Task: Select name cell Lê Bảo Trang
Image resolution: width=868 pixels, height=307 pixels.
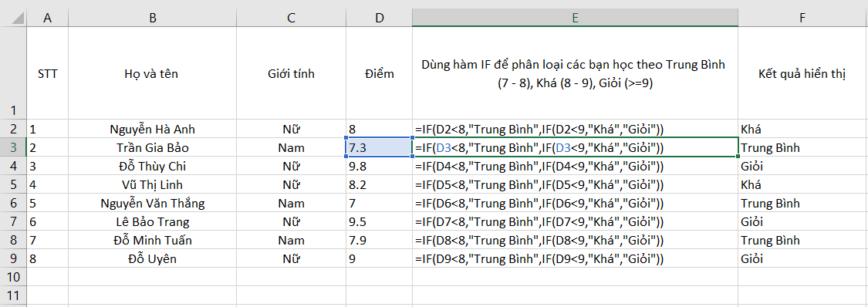Action: click(x=152, y=222)
